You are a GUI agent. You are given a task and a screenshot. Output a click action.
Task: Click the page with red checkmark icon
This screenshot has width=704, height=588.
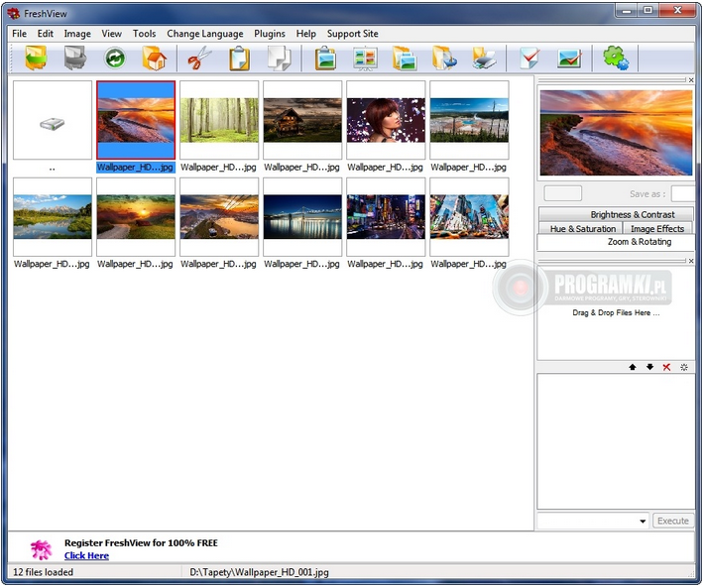[529, 59]
